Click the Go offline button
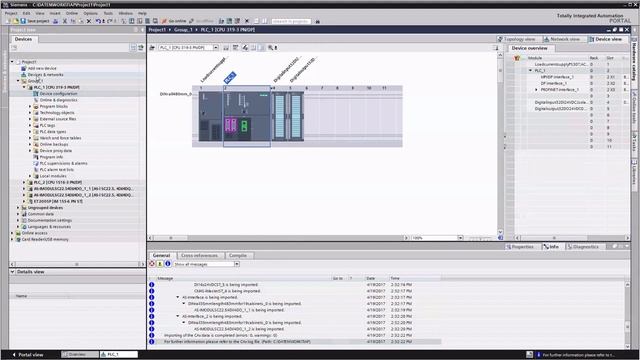 click(x=201, y=21)
